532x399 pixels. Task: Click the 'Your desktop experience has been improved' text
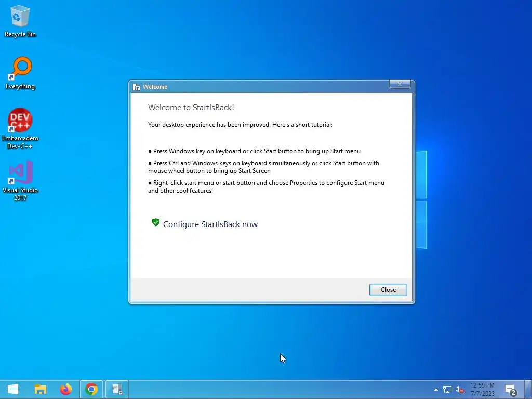tap(240, 125)
